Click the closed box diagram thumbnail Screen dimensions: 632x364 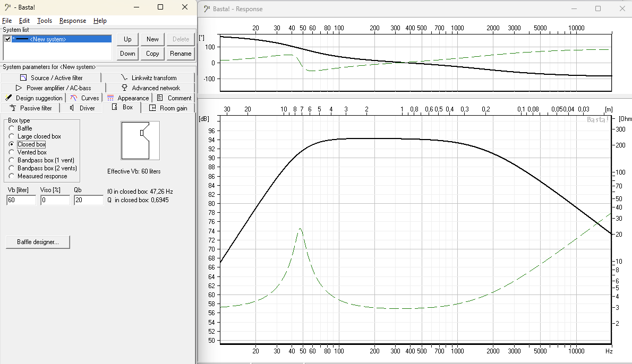(x=140, y=141)
